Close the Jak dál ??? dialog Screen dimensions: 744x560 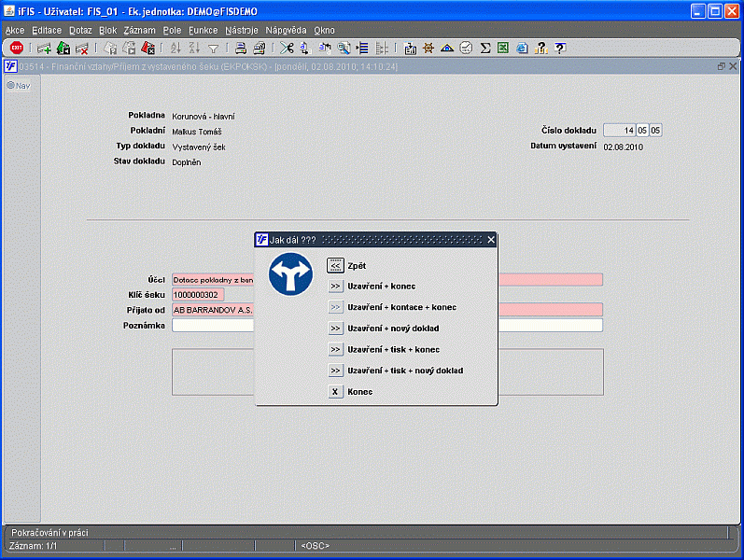tap(491, 240)
